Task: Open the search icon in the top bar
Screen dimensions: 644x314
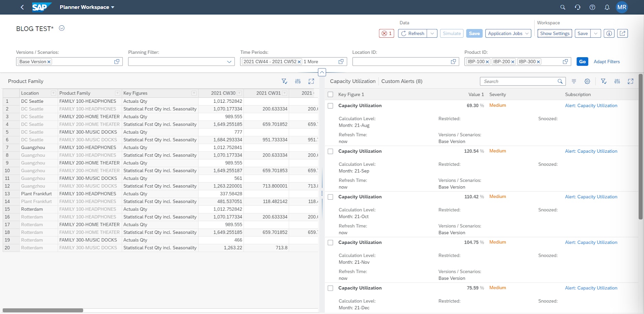Action: pos(562,7)
